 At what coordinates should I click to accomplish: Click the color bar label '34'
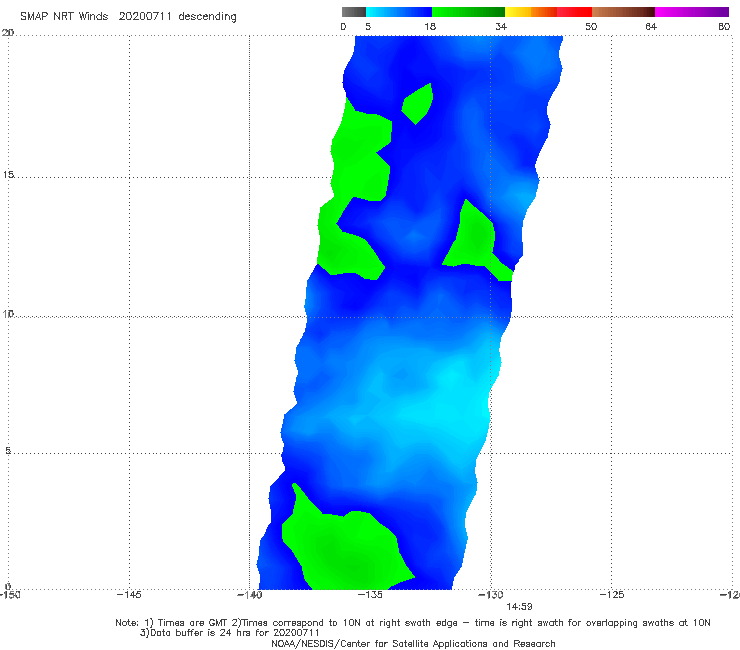coord(501,26)
